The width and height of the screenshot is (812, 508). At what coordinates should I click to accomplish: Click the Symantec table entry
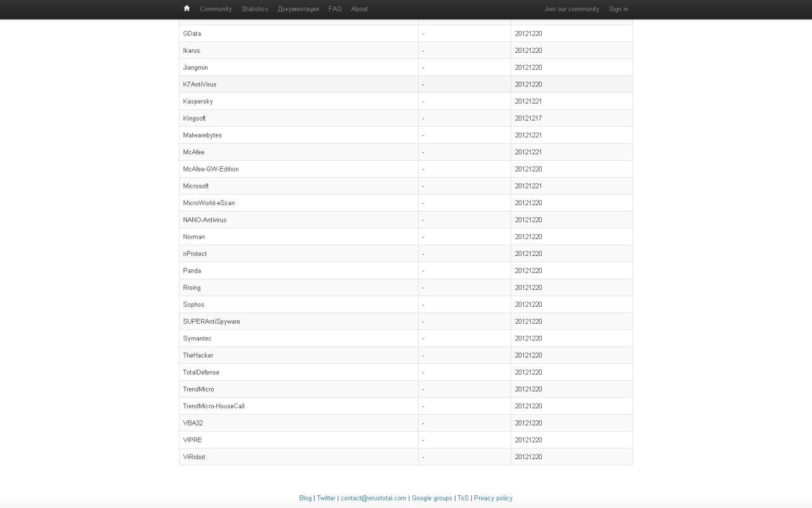click(197, 338)
